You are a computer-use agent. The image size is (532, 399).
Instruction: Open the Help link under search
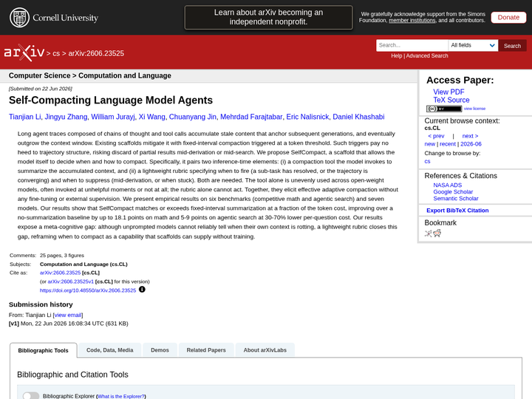point(396,56)
